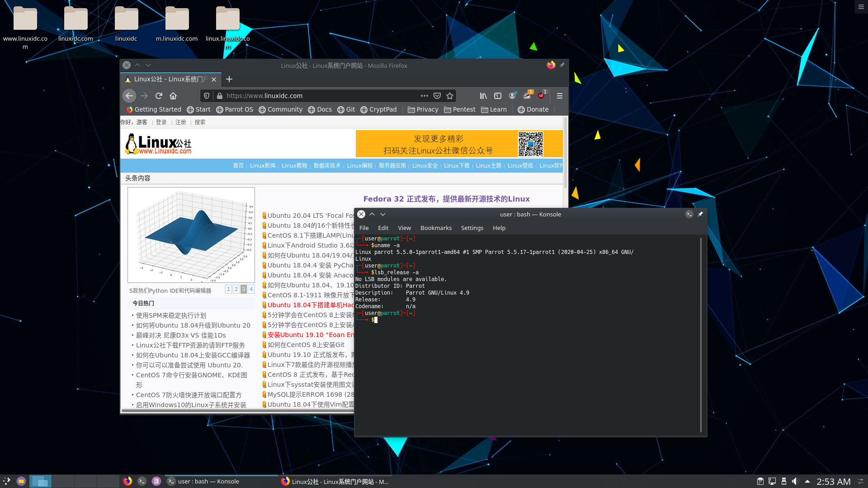
Task: Open the Firefox library panel
Action: pos(483,96)
